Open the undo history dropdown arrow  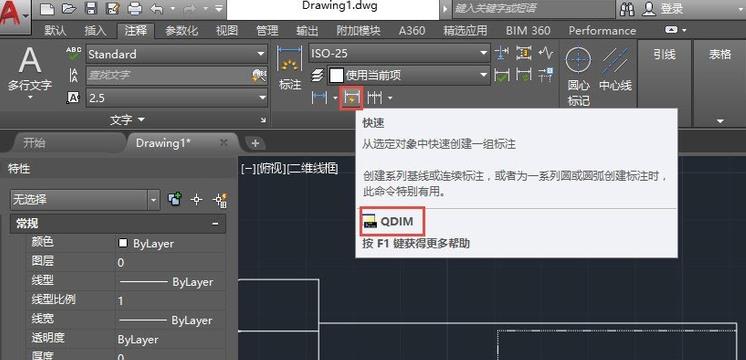[172, 9]
